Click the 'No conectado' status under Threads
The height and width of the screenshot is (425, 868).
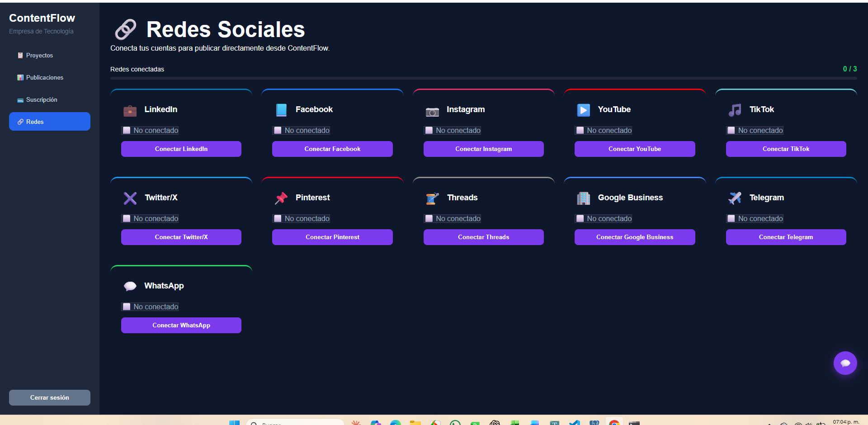(x=453, y=218)
